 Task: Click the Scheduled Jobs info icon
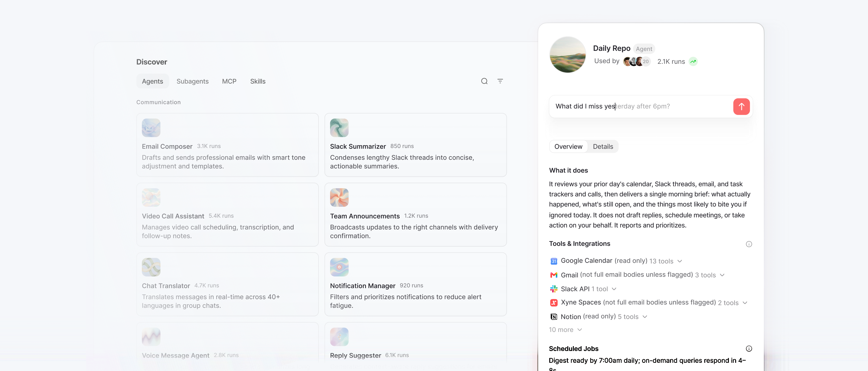pos(749,348)
